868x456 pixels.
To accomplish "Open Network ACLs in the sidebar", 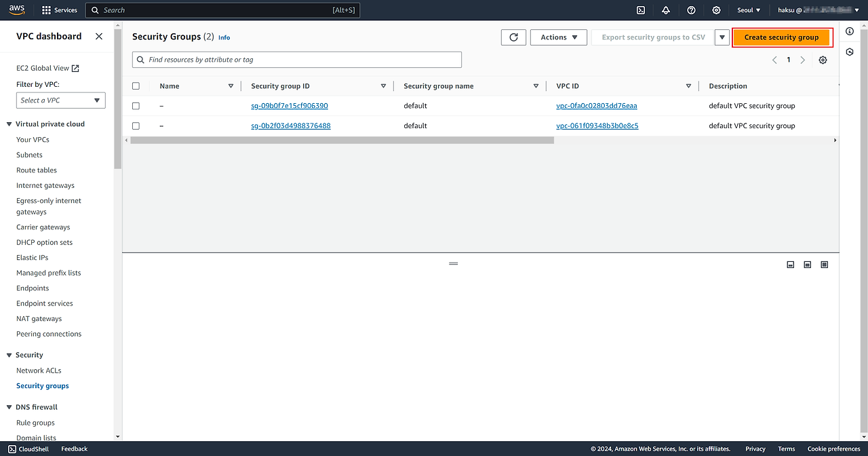I will coord(39,370).
